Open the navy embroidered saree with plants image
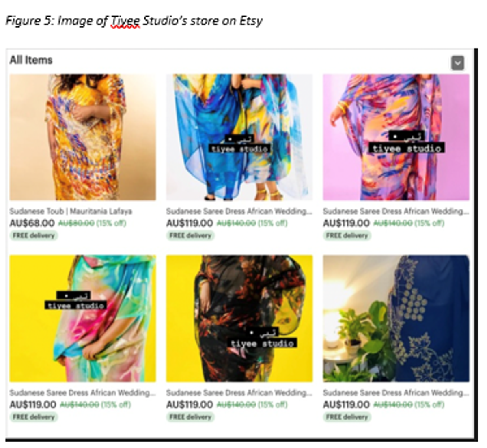Viewport: 487px width, 448px height. point(396,319)
